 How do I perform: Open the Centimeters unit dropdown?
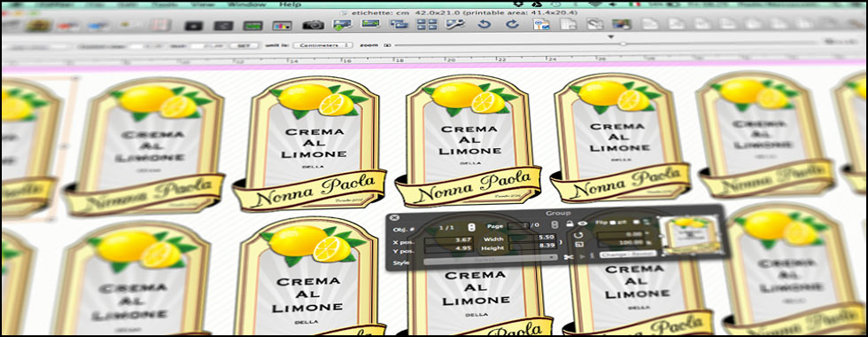coord(323,45)
